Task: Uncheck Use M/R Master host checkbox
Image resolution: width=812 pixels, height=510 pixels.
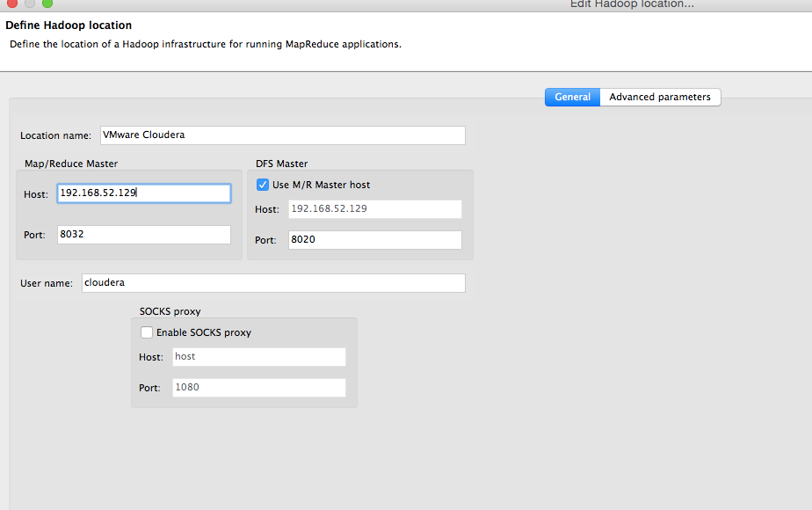Action: 263,185
